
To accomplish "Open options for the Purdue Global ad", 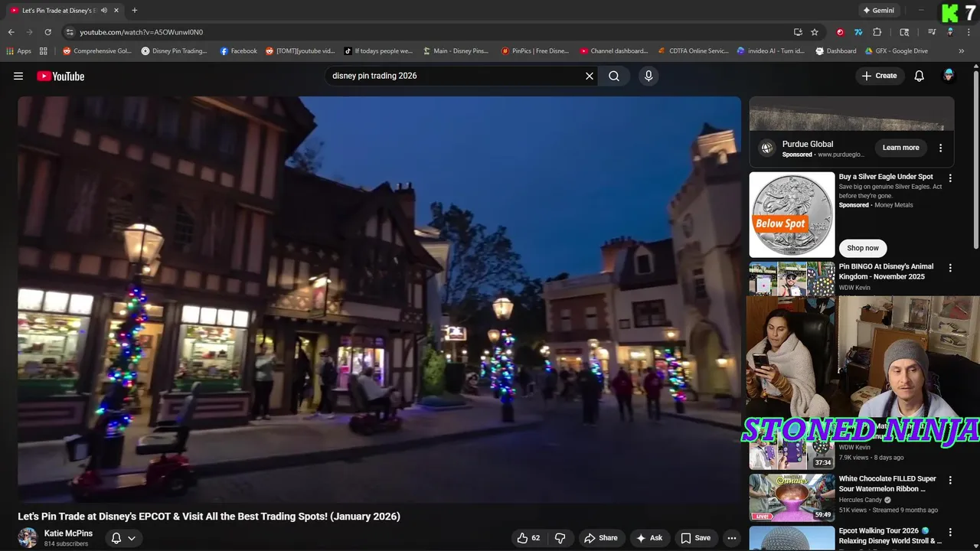I will (x=941, y=148).
